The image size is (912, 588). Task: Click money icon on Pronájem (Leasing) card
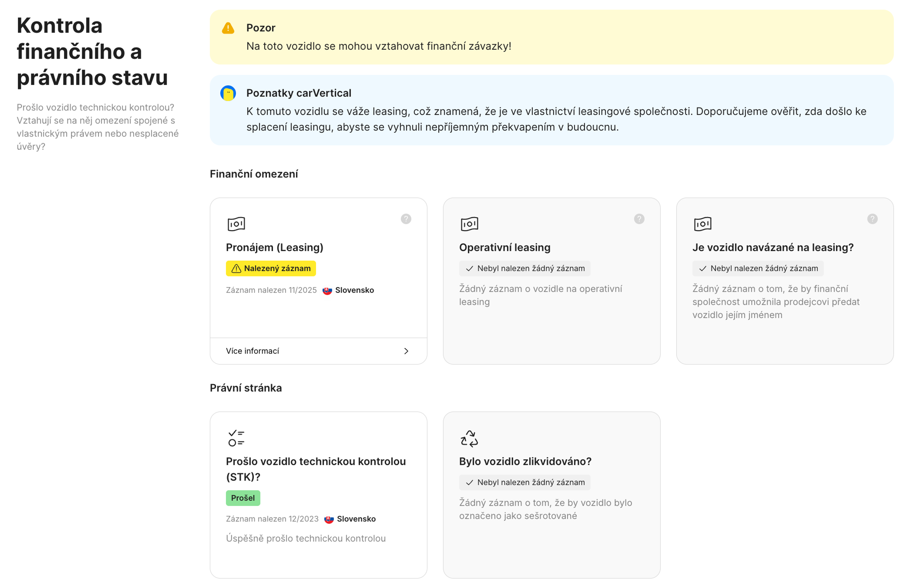click(x=236, y=224)
